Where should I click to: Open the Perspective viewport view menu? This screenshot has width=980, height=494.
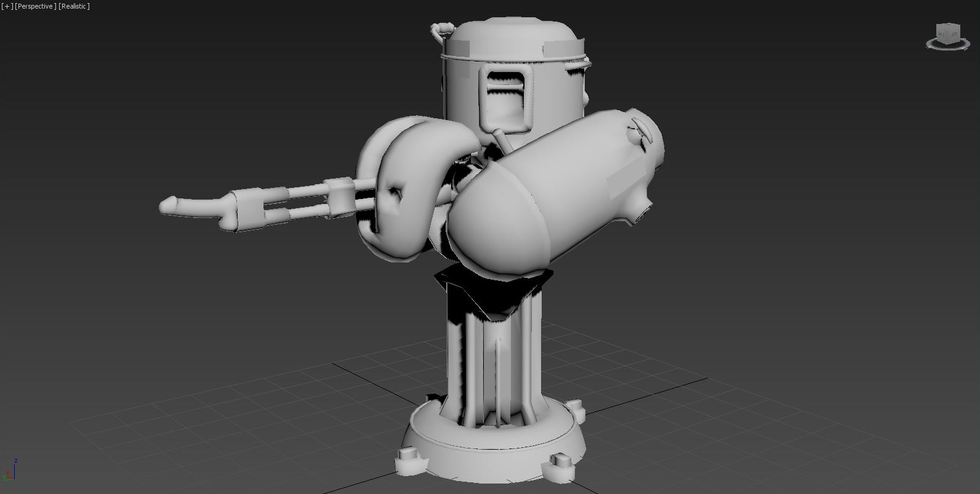[x=36, y=6]
